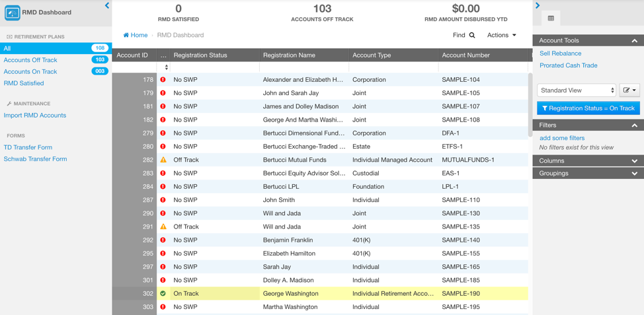The image size is (644, 315).
Task: Click the Registration Name filter input
Action: click(304, 67)
